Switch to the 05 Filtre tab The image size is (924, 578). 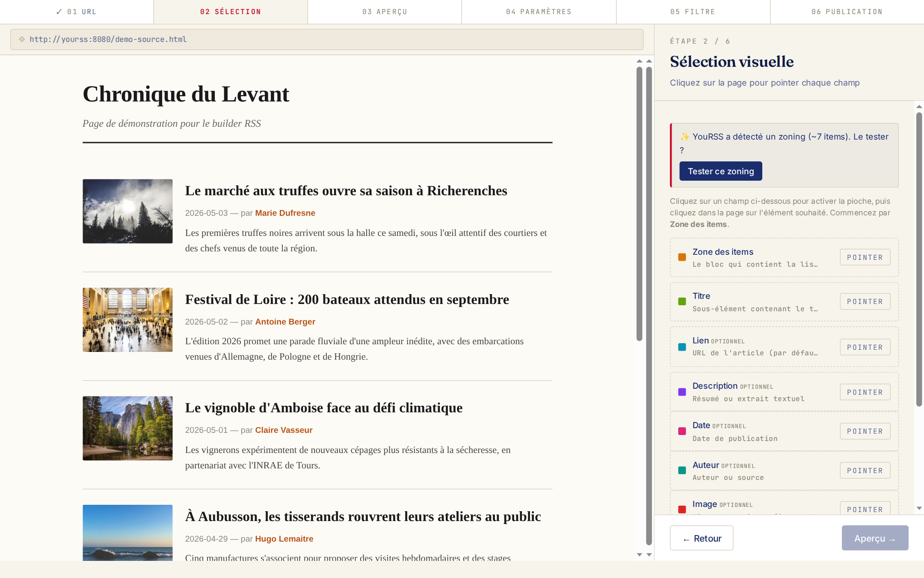[693, 12]
